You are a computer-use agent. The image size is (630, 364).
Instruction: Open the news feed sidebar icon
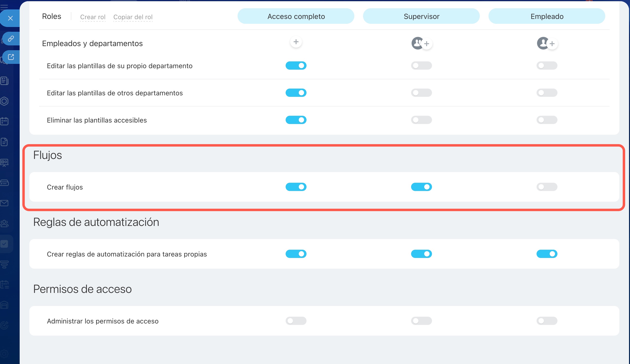(5, 81)
